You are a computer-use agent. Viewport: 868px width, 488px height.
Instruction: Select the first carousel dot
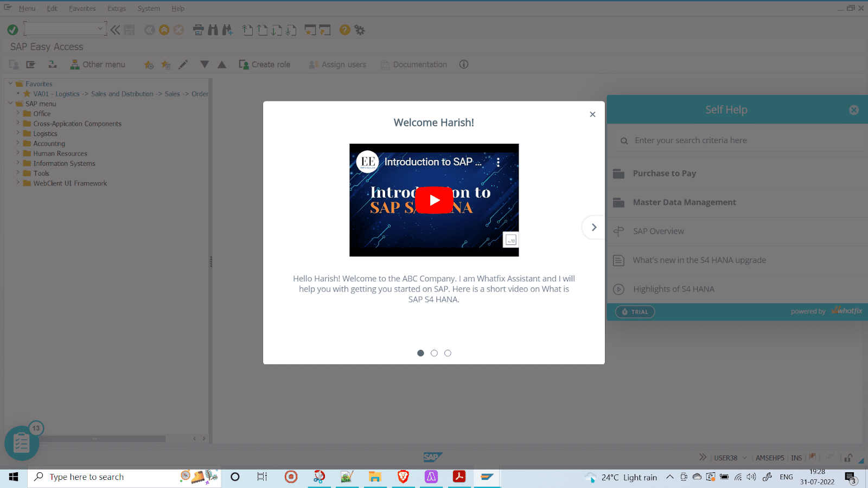(x=420, y=353)
